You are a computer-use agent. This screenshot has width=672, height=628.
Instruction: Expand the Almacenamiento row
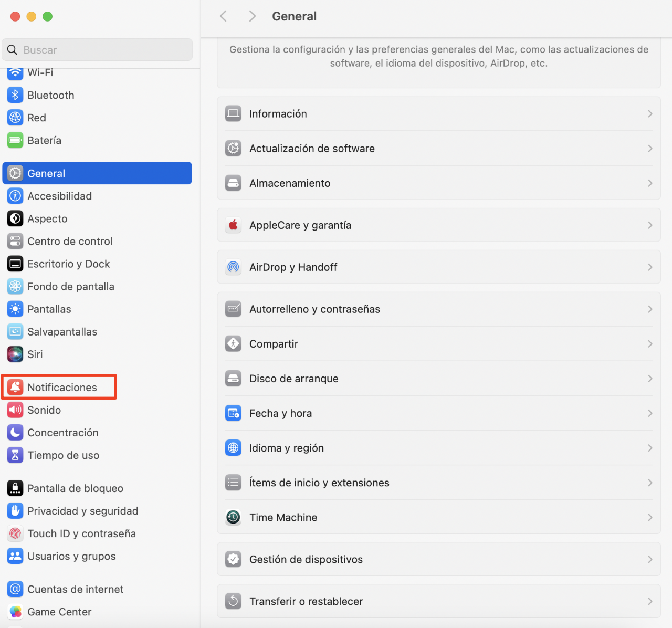(439, 183)
